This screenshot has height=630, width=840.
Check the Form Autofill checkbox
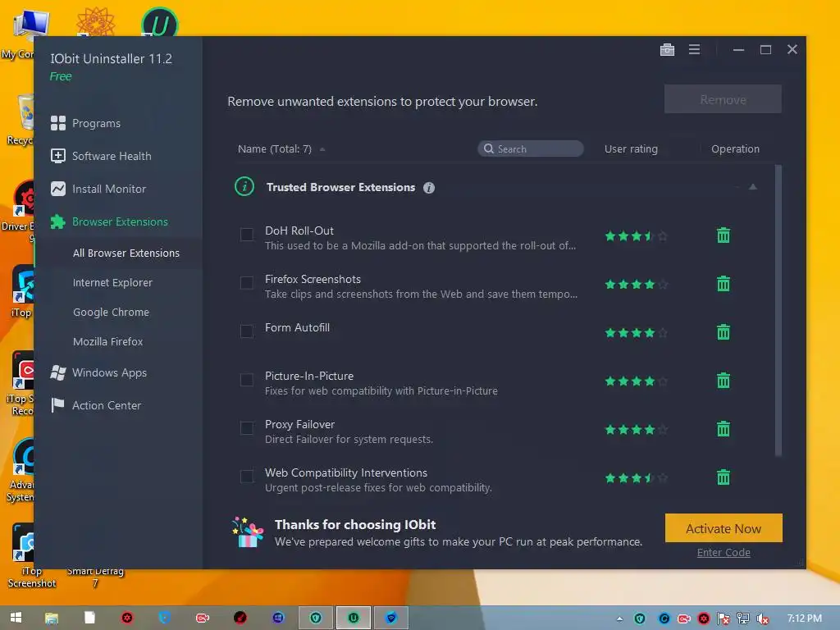[246, 331]
